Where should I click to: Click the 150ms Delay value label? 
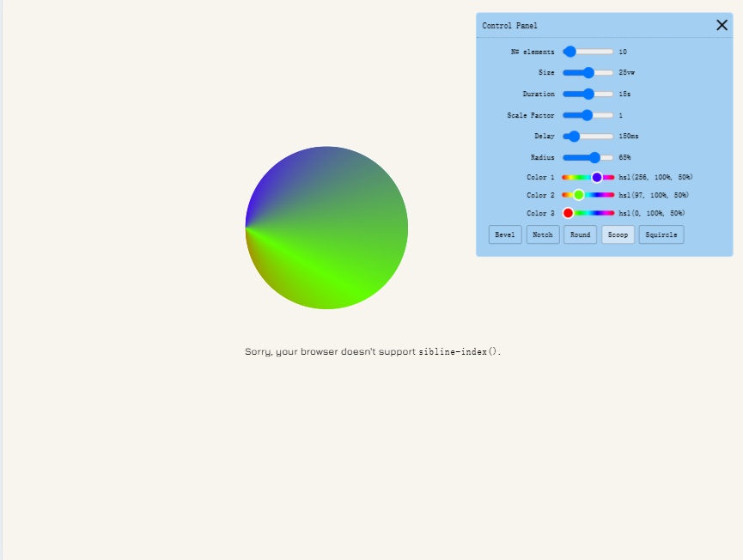click(x=629, y=136)
